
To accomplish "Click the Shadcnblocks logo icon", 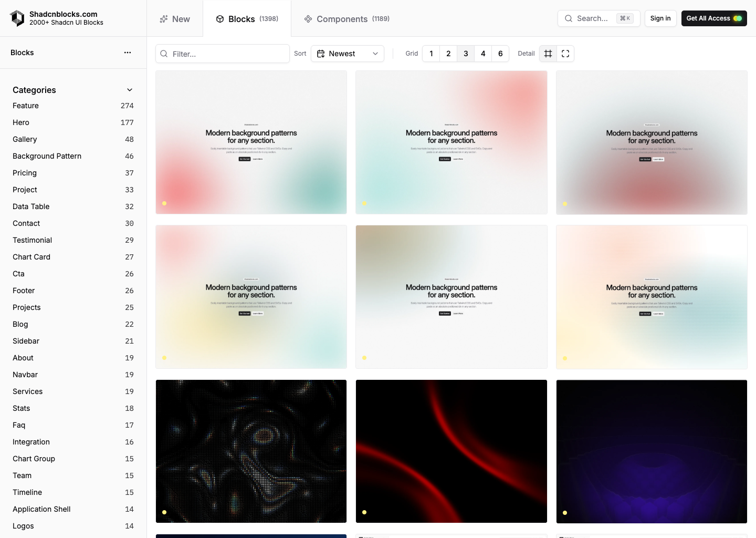I will (x=17, y=18).
